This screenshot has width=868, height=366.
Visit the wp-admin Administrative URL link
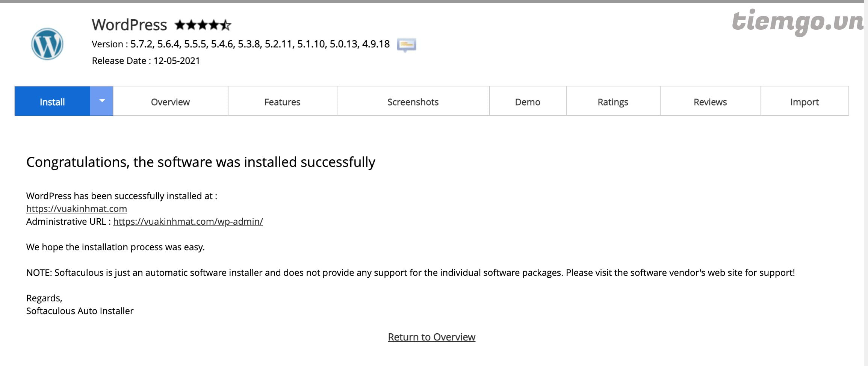[x=188, y=221]
